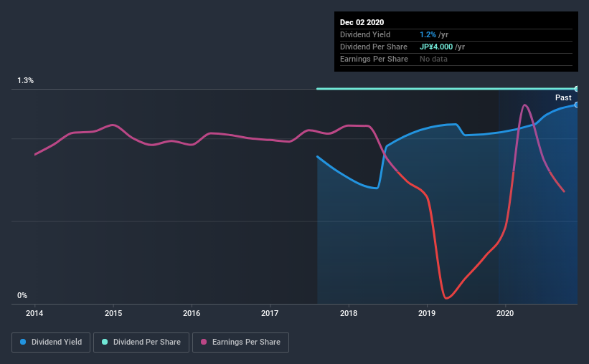The image size is (589, 364).
Task: Select the 2016 x-axis label
Action: pyautogui.click(x=192, y=313)
